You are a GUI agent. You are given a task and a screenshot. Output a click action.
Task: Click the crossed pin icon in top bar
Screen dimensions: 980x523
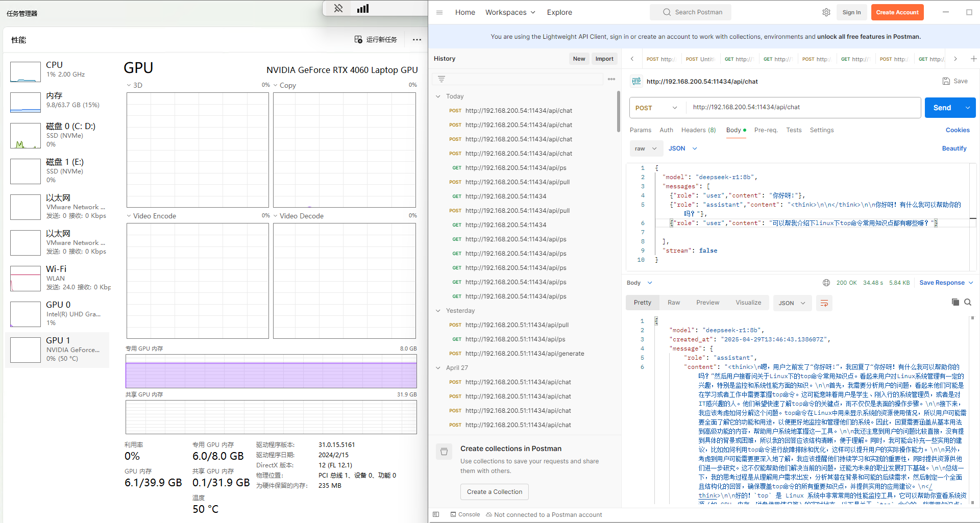pos(338,8)
